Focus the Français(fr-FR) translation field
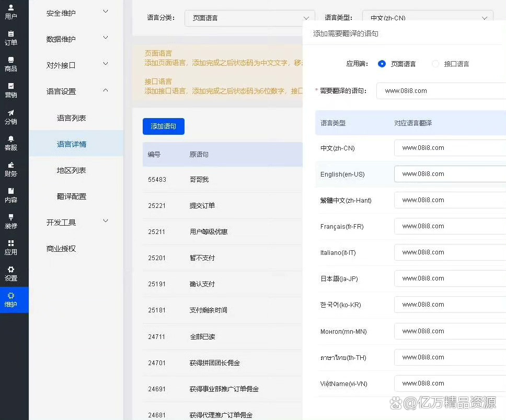The width and height of the screenshot is (506, 420). 450,226
